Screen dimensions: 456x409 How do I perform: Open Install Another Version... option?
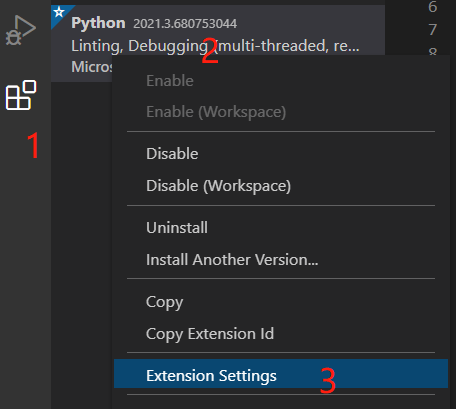pyautogui.click(x=232, y=260)
